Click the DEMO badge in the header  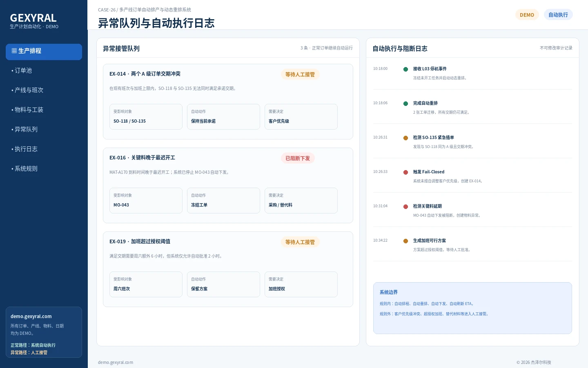click(x=527, y=15)
